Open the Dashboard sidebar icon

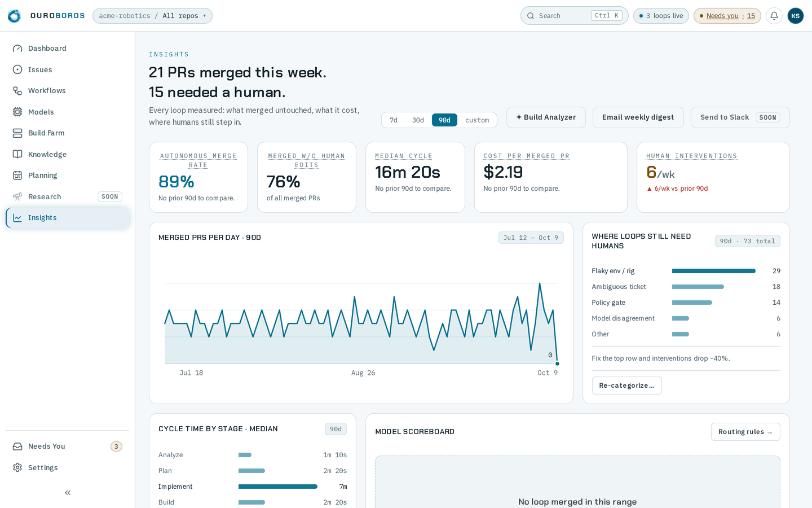click(x=17, y=49)
